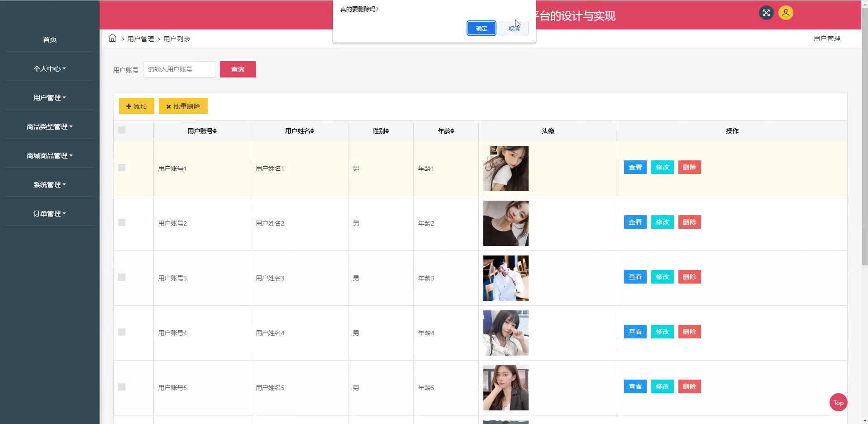Open 首页 in the sidebar

[x=50, y=39]
